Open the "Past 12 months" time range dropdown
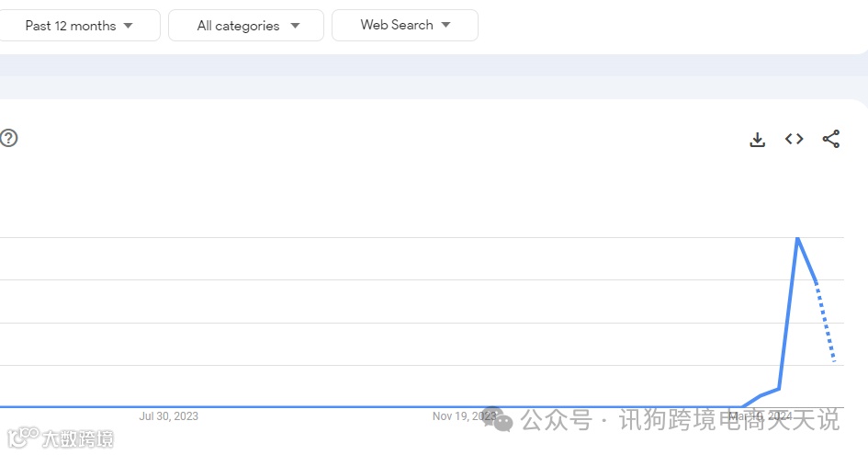 tap(79, 26)
